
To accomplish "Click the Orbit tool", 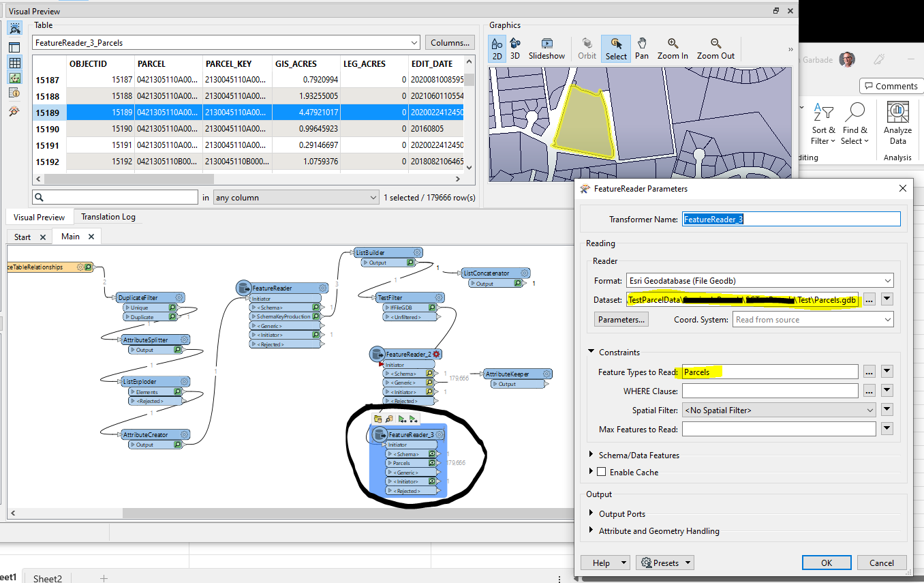I will pyautogui.click(x=587, y=48).
